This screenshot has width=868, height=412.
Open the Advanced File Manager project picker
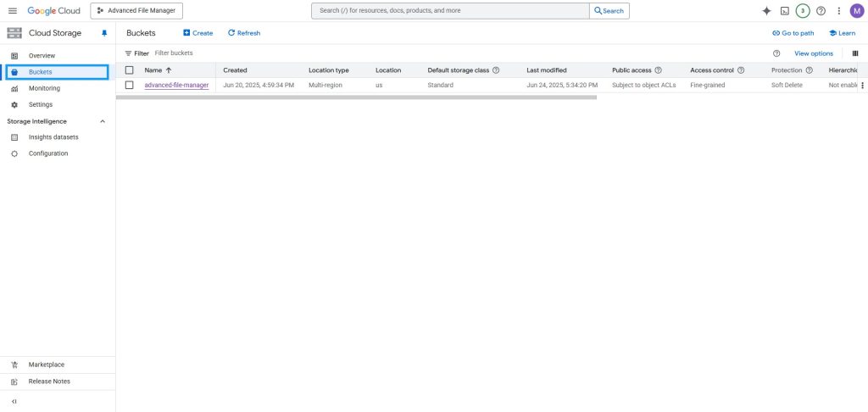point(136,11)
